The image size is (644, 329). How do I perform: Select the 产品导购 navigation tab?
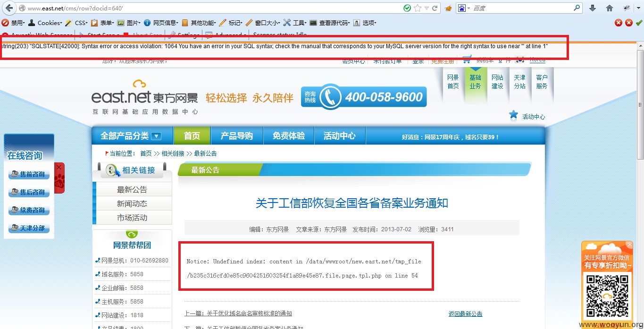tap(237, 136)
